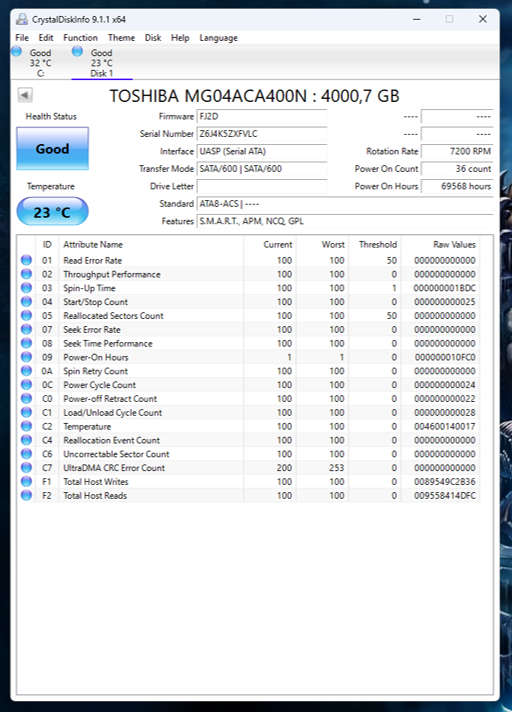Click the Worst column header
512x712 pixels.
333,244
